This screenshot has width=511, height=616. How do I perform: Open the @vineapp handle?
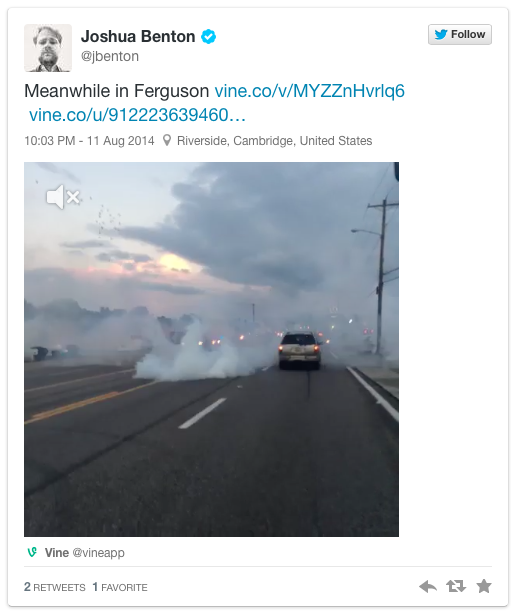point(99,553)
